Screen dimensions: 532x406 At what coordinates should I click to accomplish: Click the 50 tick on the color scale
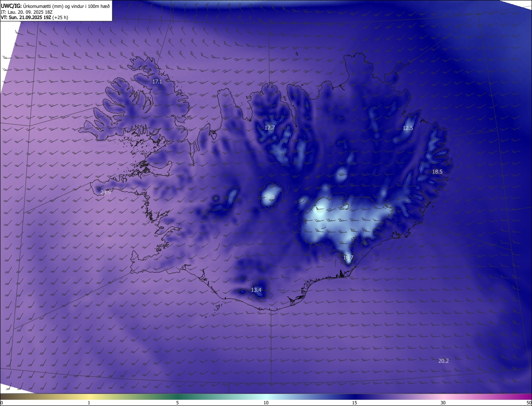(x=529, y=403)
